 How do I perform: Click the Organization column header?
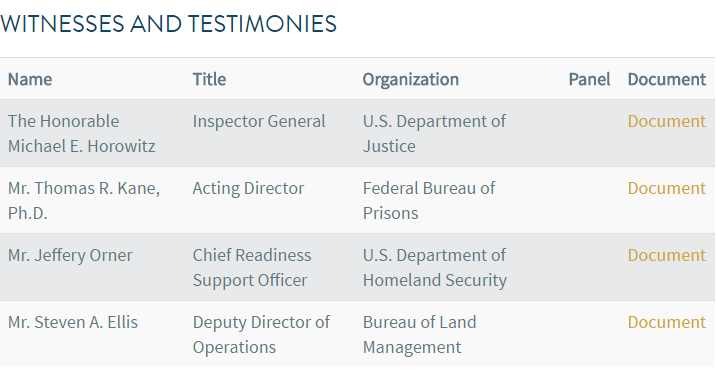pos(411,79)
